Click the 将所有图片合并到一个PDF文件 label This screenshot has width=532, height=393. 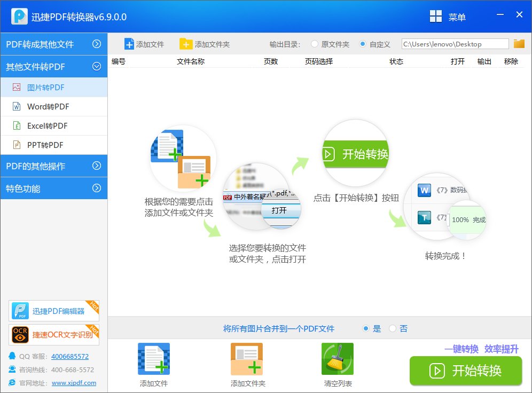279,328
